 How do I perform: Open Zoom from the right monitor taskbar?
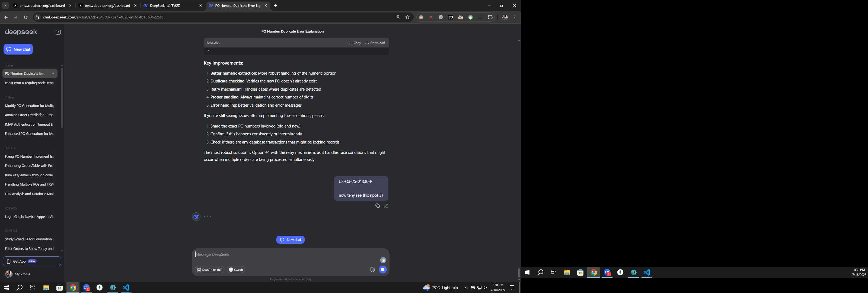click(607, 272)
